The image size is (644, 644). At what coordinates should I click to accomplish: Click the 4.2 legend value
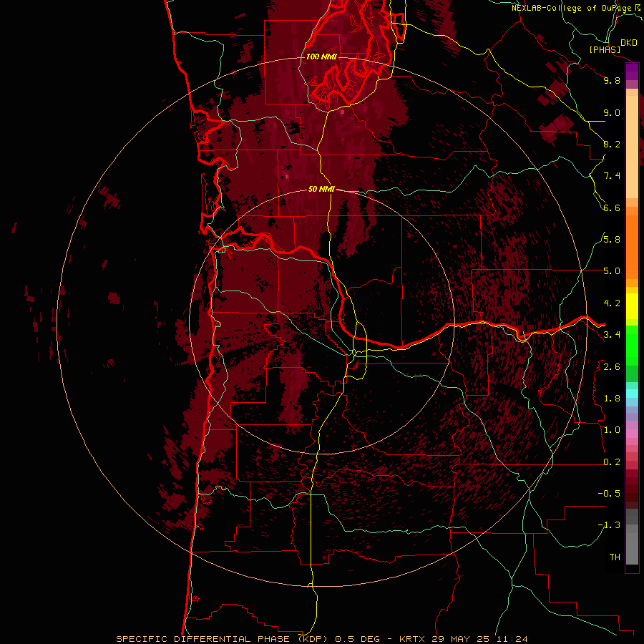click(612, 303)
